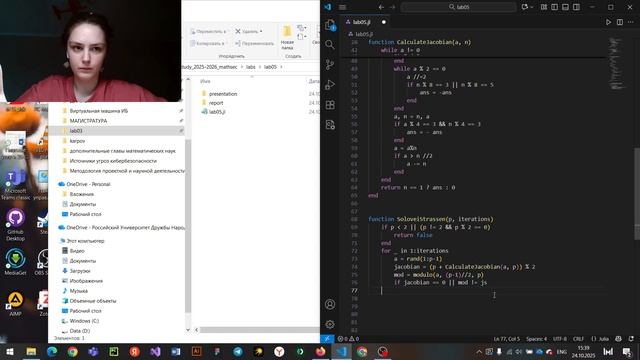Screen dimensions: 640x360
Task: Open the Search view in VS Code sidebar
Action: [x=330, y=44]
